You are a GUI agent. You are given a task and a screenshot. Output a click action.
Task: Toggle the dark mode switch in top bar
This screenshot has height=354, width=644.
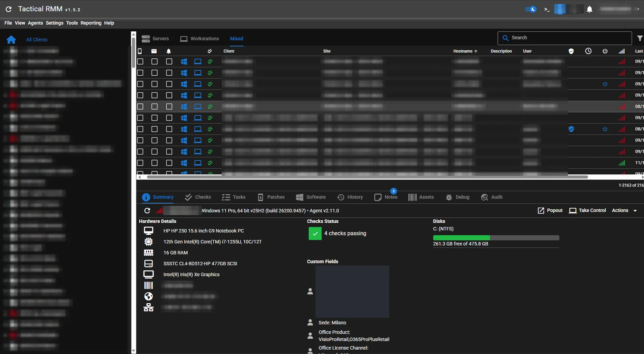pos(530,9)
